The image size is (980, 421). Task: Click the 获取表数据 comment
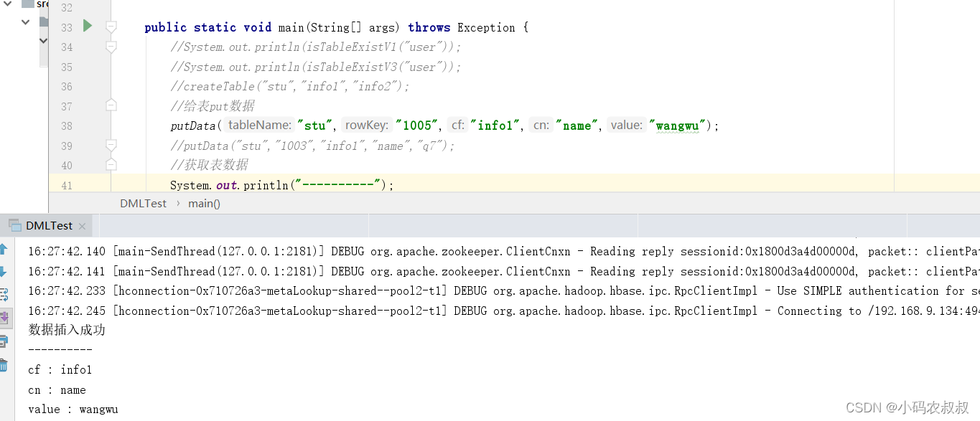209,165
